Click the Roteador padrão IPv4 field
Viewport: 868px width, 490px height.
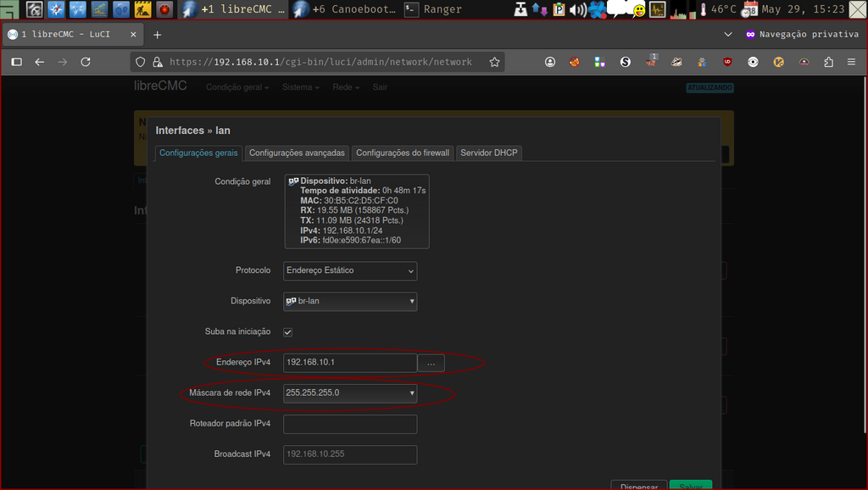350,424
